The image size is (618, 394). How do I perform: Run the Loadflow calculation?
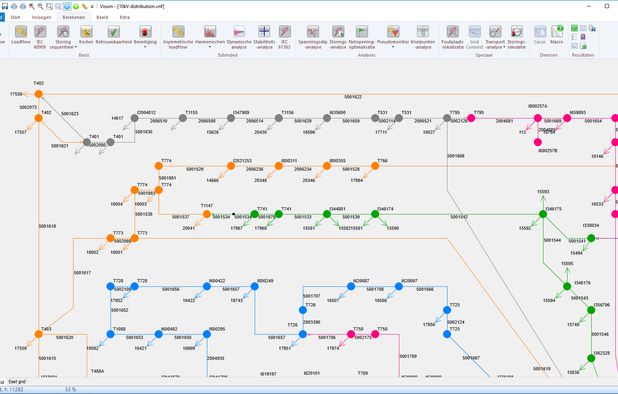point(21,35)
